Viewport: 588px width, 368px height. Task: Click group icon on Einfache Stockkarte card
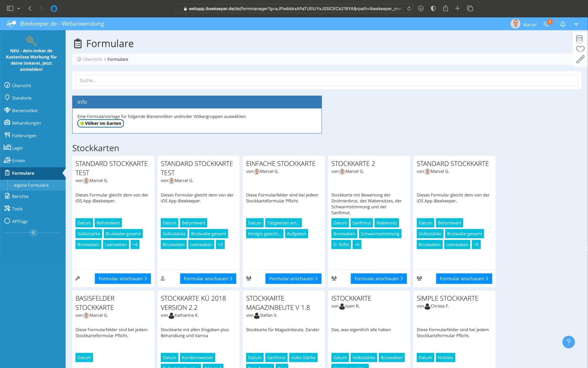pyautogui.click(x=249, y=278)
